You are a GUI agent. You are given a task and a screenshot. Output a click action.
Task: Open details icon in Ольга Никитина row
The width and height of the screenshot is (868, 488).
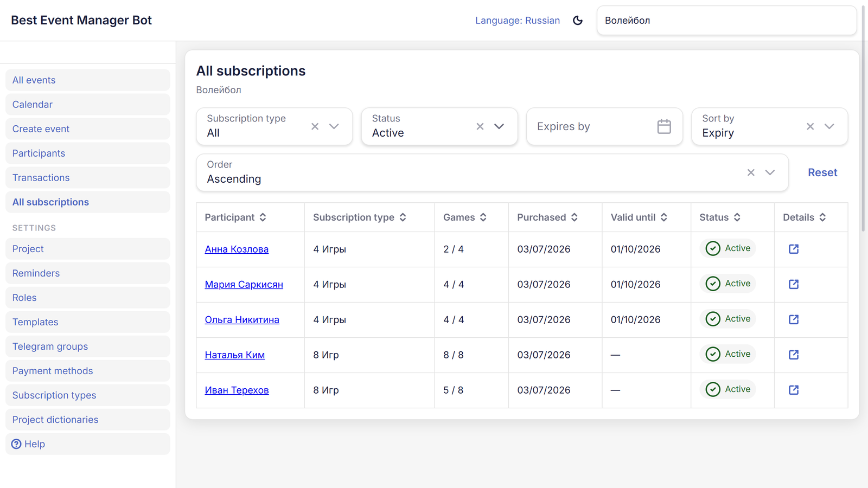click(x=794, y=319)
